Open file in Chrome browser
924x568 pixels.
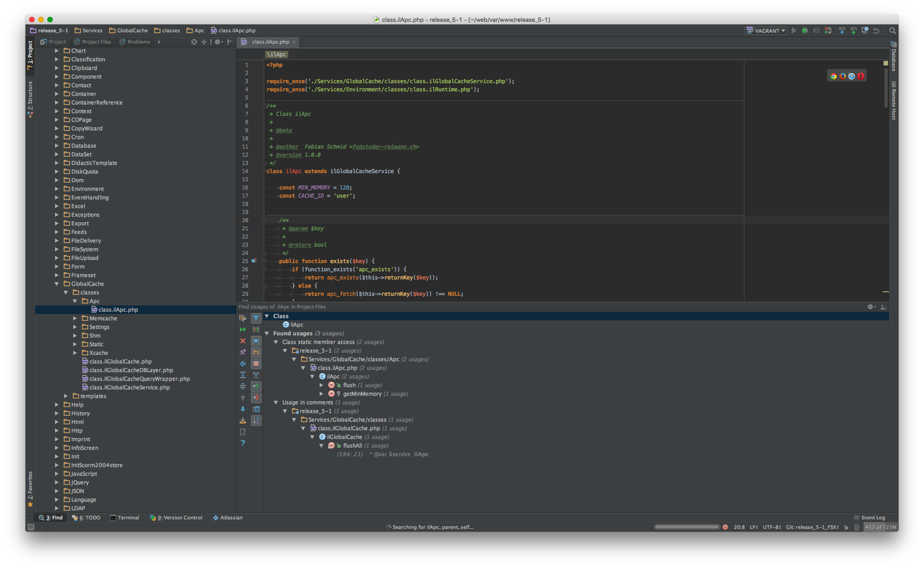834,76
